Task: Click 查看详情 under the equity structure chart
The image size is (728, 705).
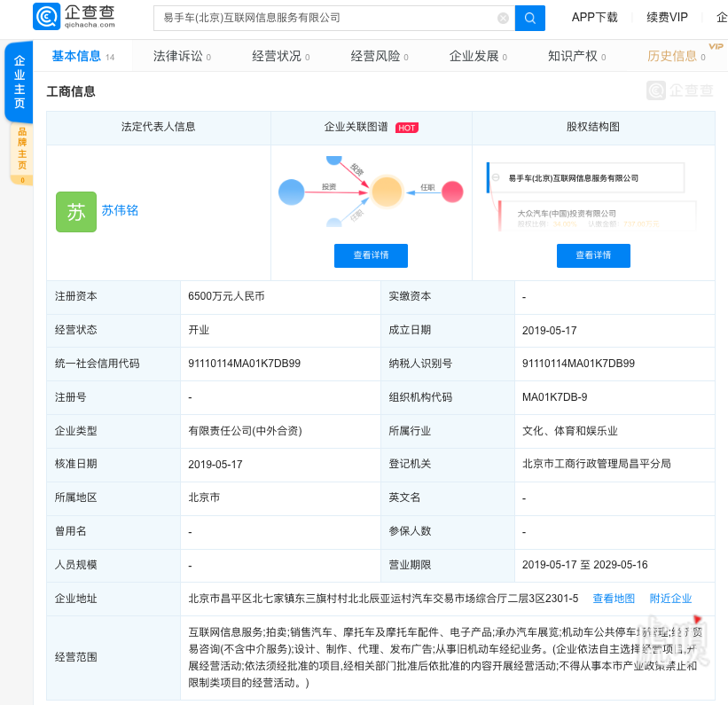Action: 593,255
